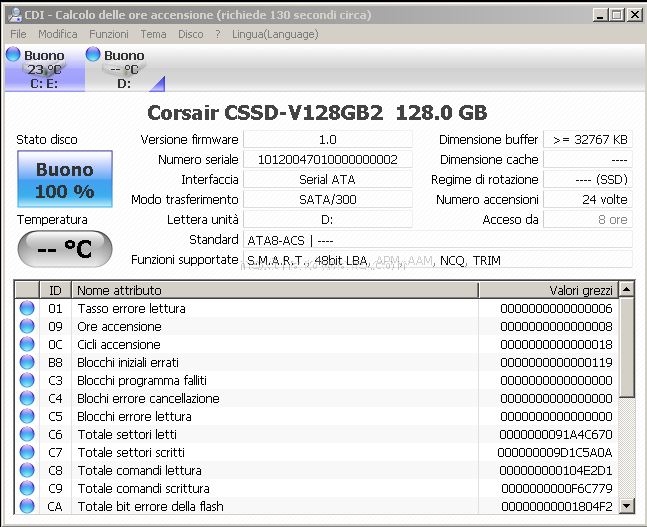The height and width of the screenshot is (527, 647).
Task: Click the supported functions field
Action: 438,260
